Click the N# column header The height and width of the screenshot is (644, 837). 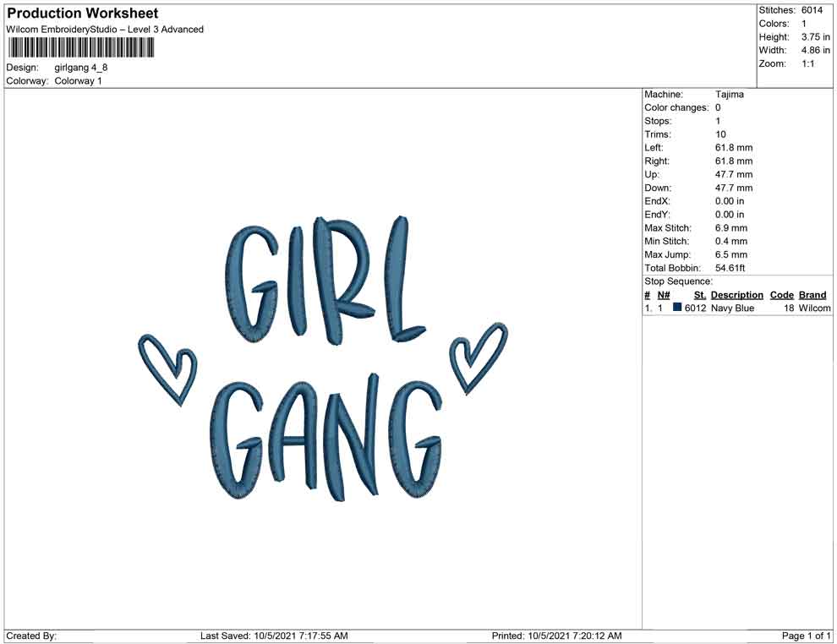tap(664, 295)
